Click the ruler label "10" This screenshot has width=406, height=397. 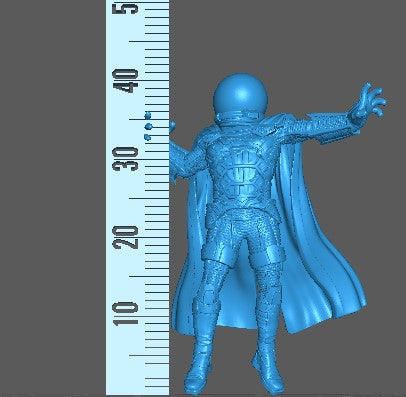click(126, 314)
